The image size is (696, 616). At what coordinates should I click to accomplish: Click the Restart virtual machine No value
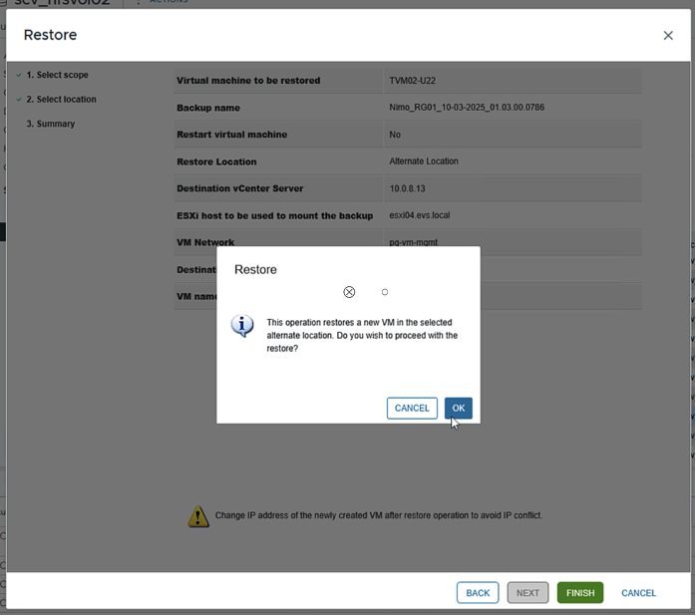pyautogui.click(x=395, y=135)
